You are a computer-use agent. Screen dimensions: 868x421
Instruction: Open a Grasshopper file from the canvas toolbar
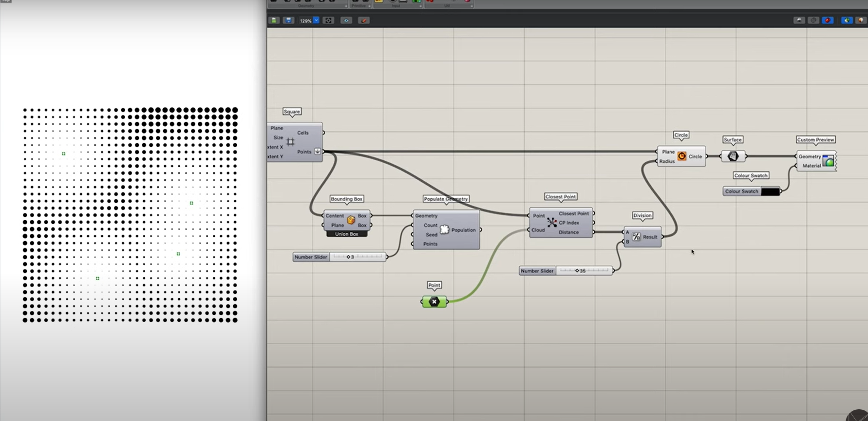[x=274, y=20]
